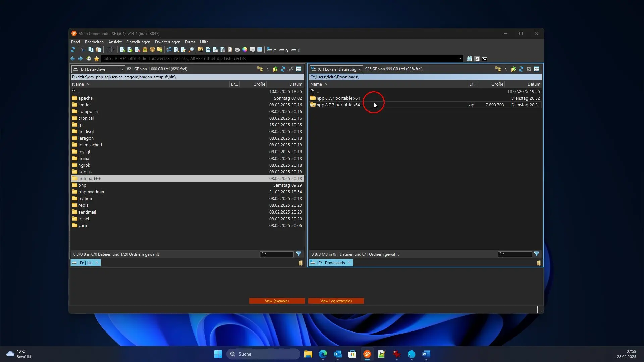Launch the calculator icon near command bar

(477, 59)
